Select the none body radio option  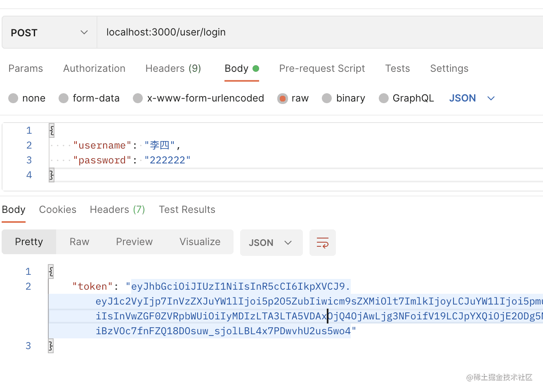click(14, 98)
